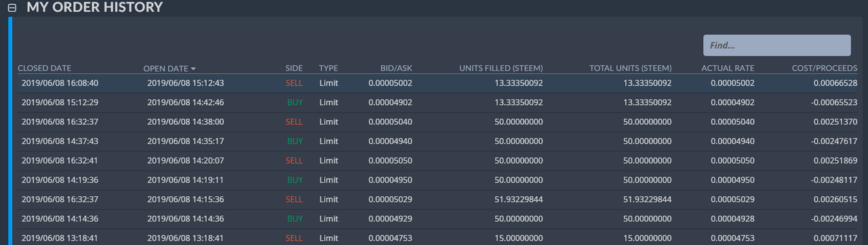Select cost/proceeds value 0.00260515
Screen dimensions: 868x245
pyautogui.click(x=835, y=200)
